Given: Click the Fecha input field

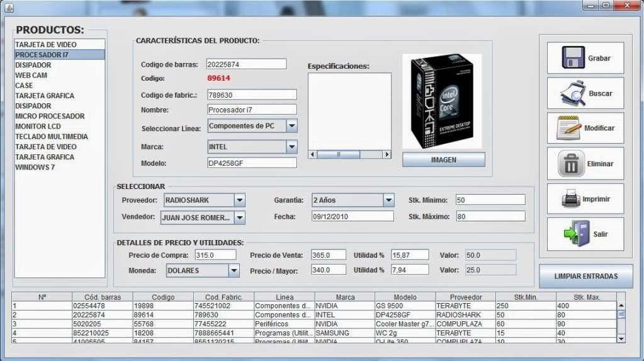Looking at the screenshot, I should coord(353,216).
